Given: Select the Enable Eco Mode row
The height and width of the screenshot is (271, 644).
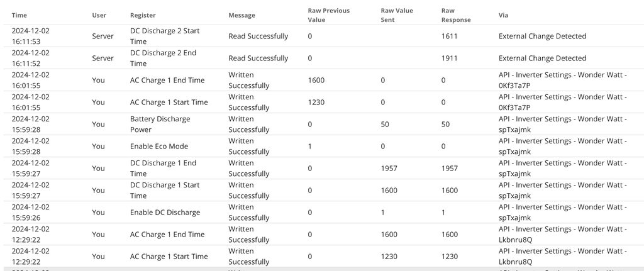Looking at the screenshot, I should [158, 147].
